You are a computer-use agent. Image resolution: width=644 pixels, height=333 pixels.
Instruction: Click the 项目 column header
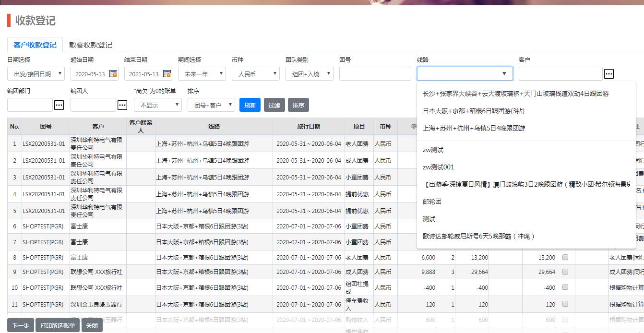click(359, 127)
